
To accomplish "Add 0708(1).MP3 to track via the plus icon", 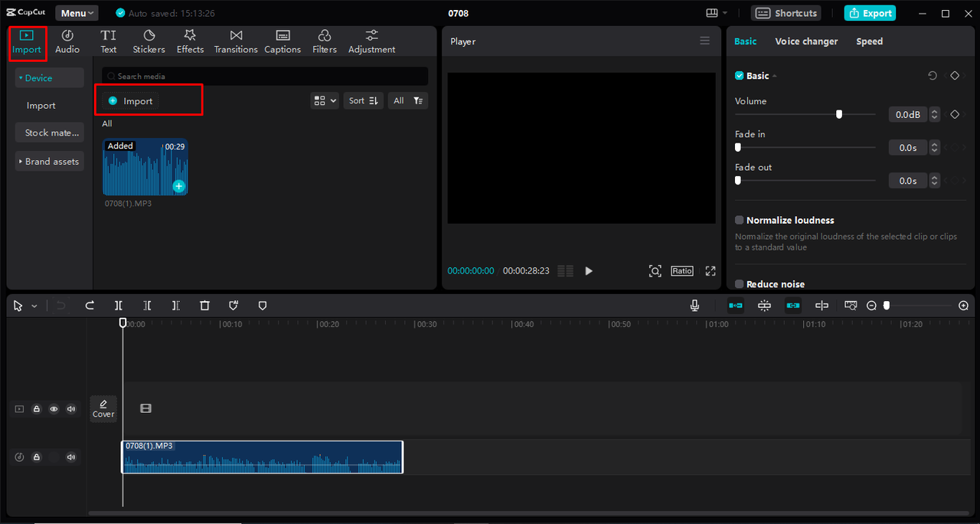I will click(x=178, y=186).
